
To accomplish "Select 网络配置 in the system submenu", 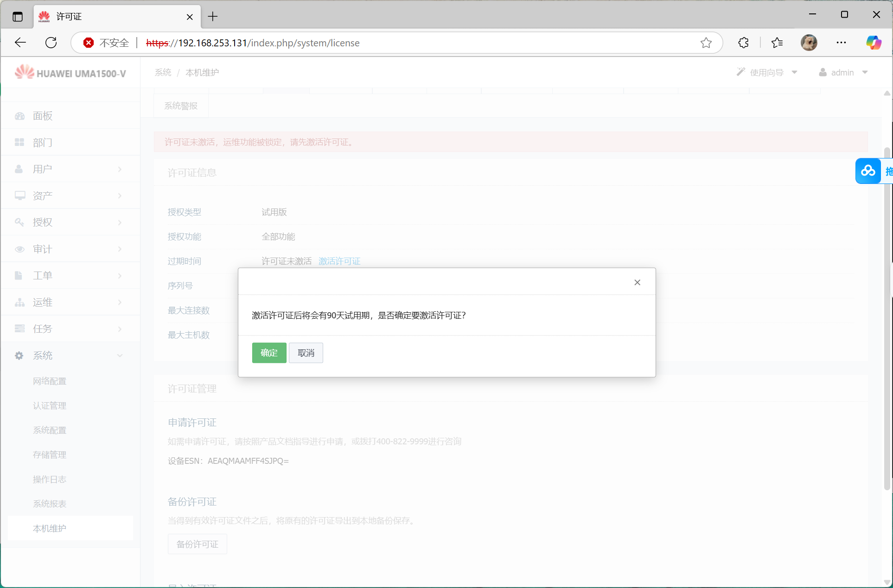I will tap(50, 381).
